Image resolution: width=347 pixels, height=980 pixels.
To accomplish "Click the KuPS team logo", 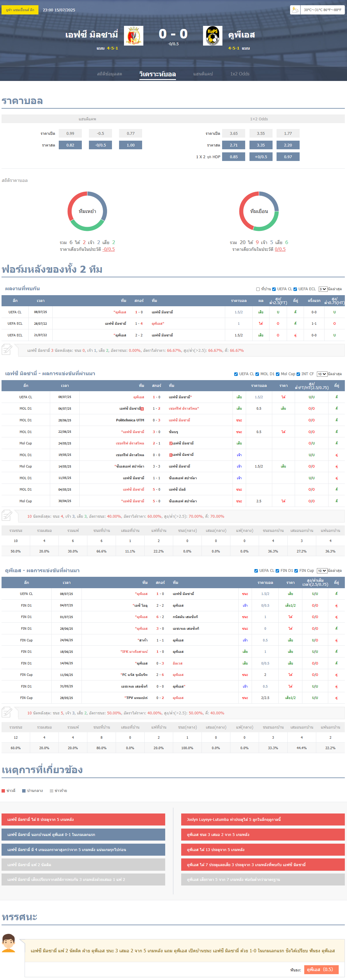I will tap(213, 36).
